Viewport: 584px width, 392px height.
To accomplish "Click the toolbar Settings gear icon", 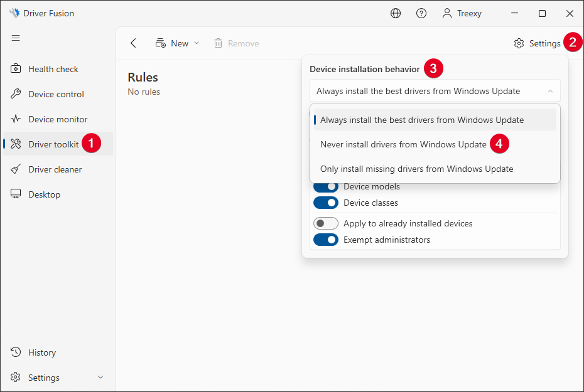I will (x=519, y=43).
